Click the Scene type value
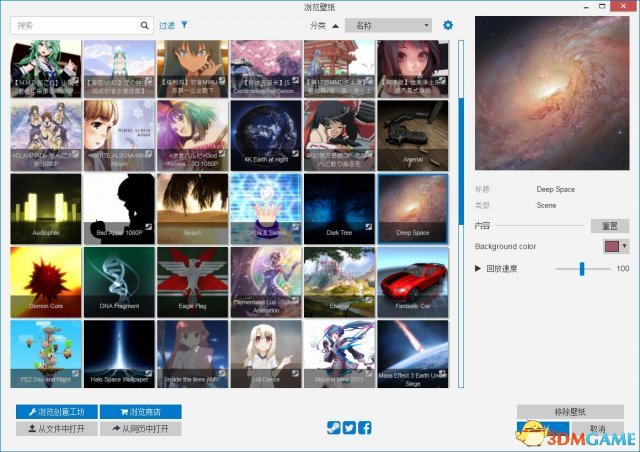640x452 pixels. [x=546, y=205]
